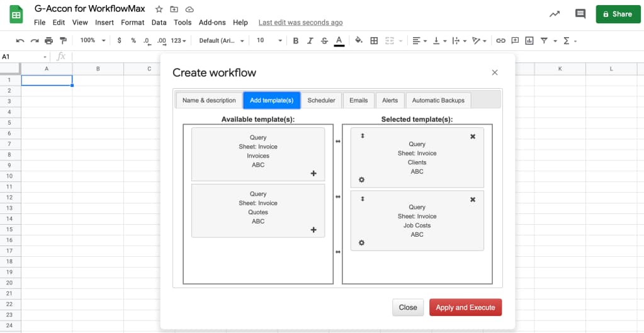644x333 pixels.
Task: Open settings gear on Job Costs template
Action: pos(361,242)
